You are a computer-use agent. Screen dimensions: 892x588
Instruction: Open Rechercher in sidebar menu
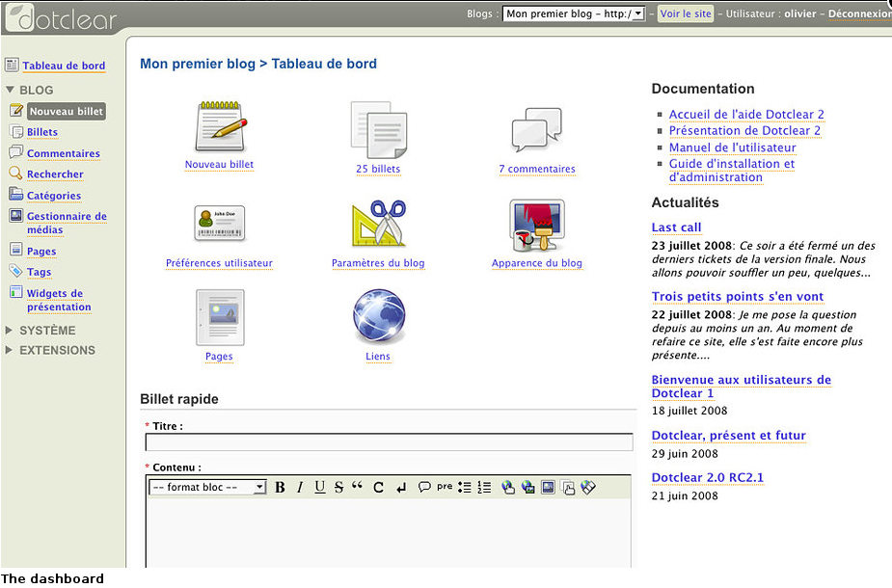55,174
